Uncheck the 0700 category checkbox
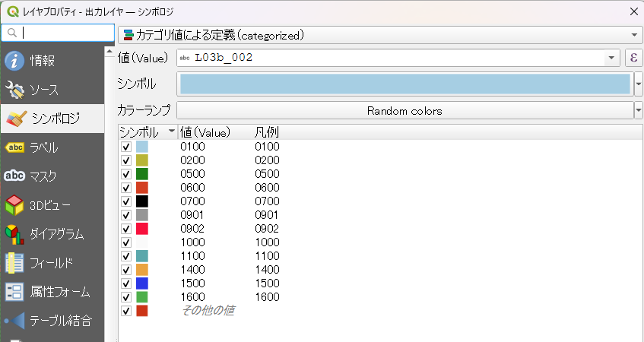This screenshot has width=644, height=342. [x=126, y=201]
